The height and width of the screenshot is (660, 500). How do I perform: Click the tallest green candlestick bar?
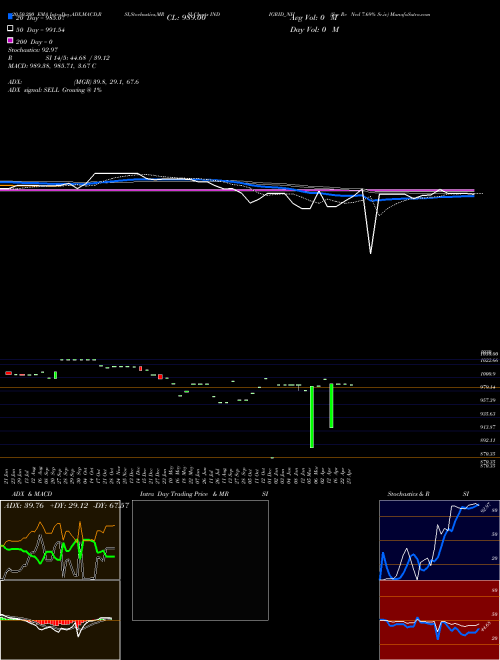tap(312, 417)
